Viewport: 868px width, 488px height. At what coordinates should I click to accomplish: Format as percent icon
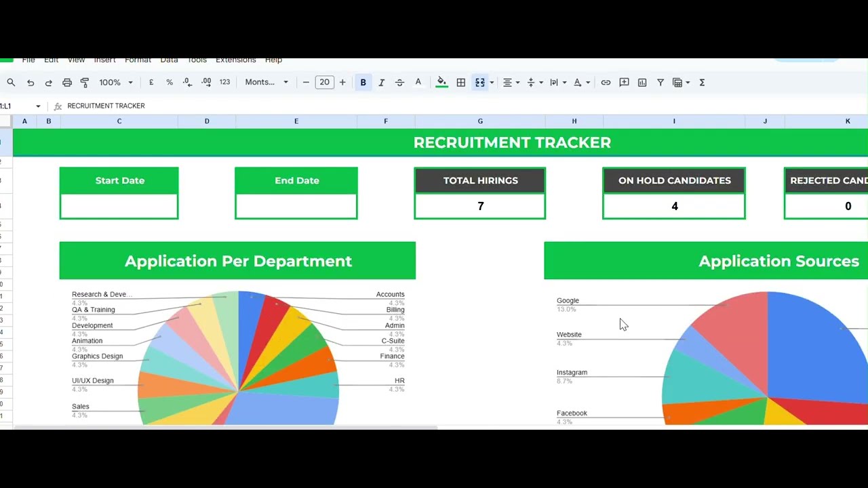click(x=170, y=83)
